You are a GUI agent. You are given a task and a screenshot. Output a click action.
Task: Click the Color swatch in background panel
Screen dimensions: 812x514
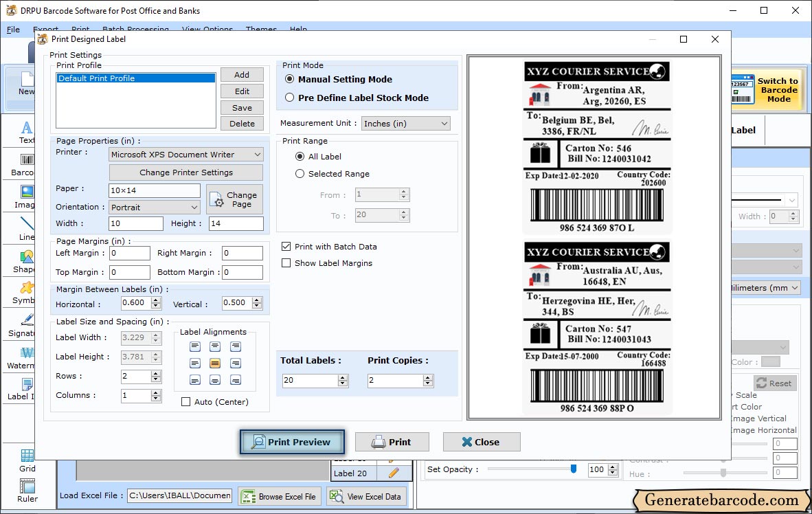[x=771, y=362]
